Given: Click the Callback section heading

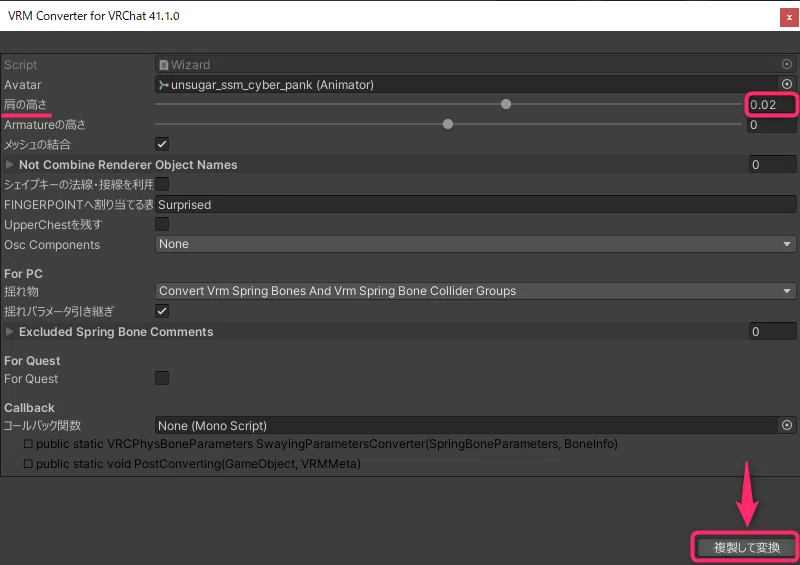Looking at the screenshot, I should tap(29, 408).
